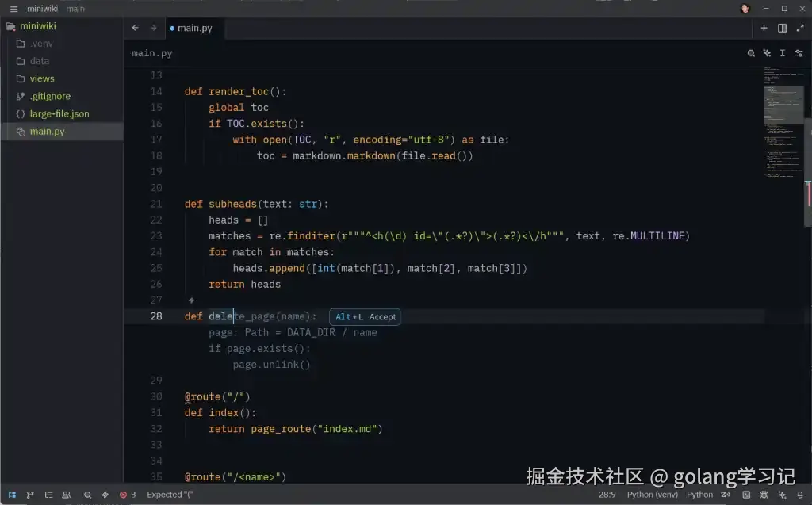Toggle the agent panel sparkle icon
Viewport: 812px width, 505px height.
pyautogui.click(x=782, y=495)
